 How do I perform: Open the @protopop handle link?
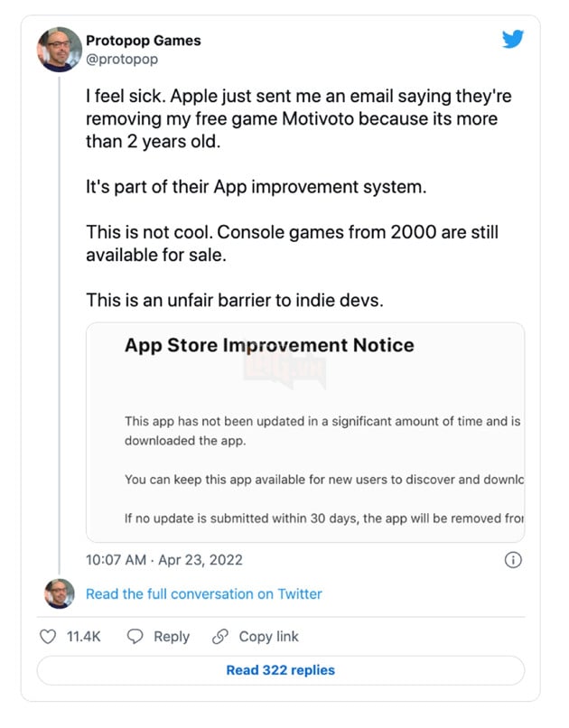122,58
